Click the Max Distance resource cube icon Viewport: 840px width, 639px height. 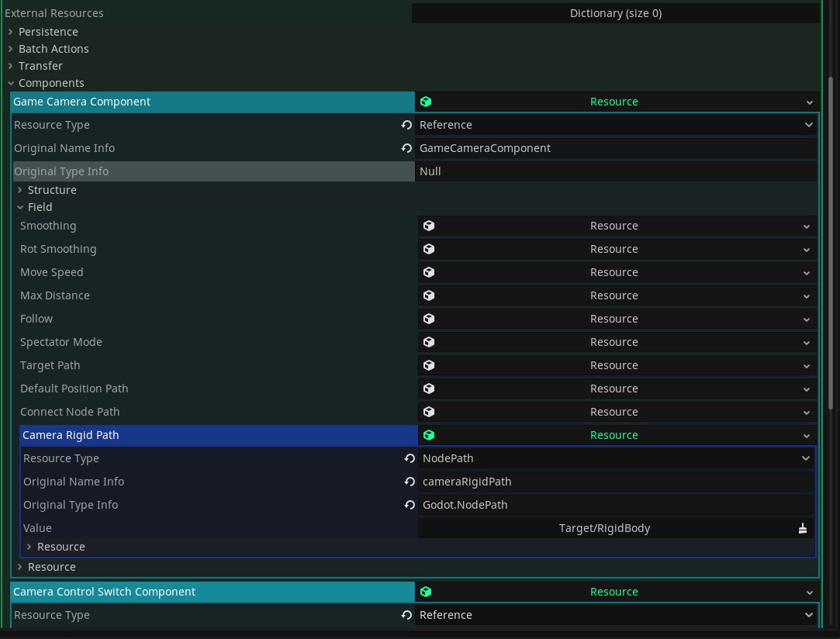(429, 295)
